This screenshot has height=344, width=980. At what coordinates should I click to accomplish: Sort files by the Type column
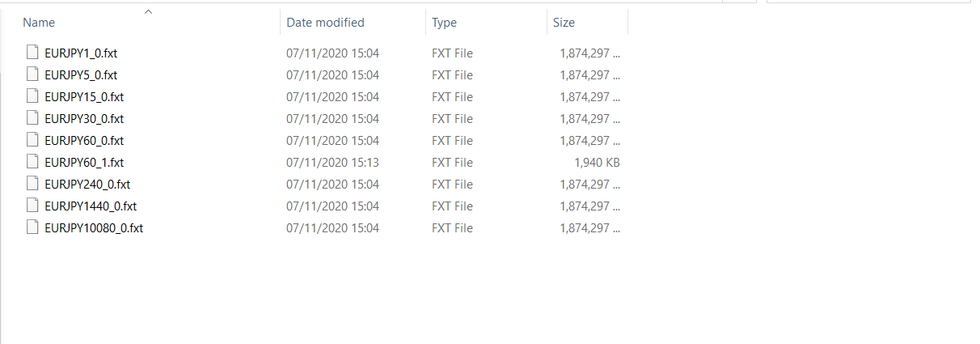click(x=444, y=23)
